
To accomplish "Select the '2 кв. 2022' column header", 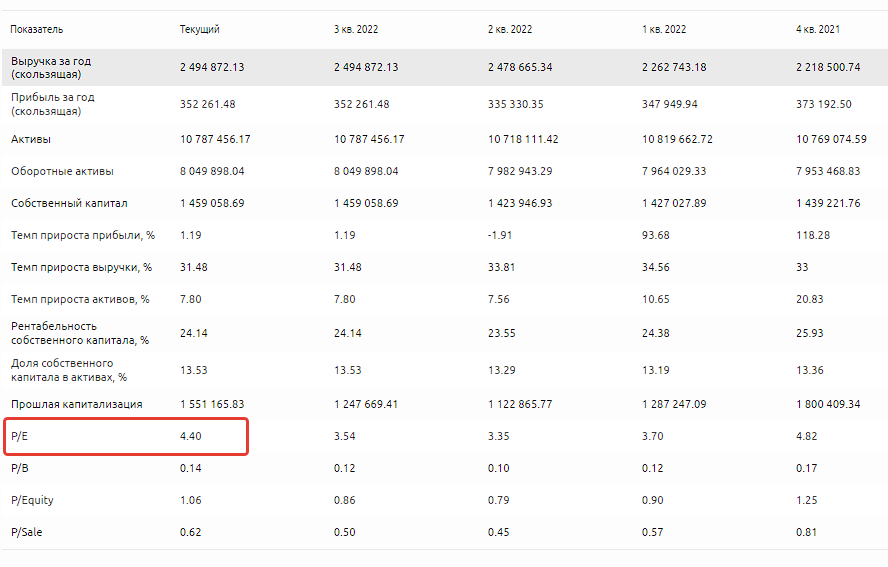I will coord(510,29).
